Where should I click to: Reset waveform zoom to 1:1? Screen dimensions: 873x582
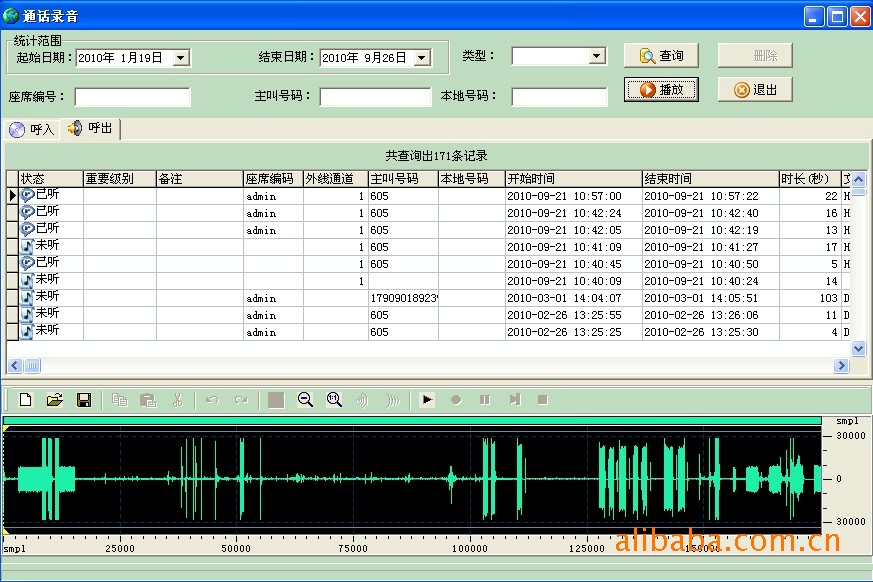click(x=334, y=400)
